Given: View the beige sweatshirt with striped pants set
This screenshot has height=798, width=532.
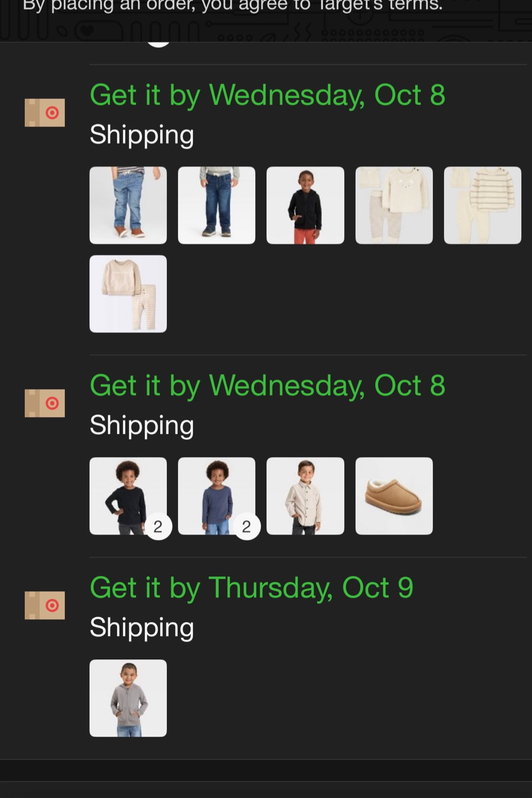Looking at the screenshot, I should 128,294.
